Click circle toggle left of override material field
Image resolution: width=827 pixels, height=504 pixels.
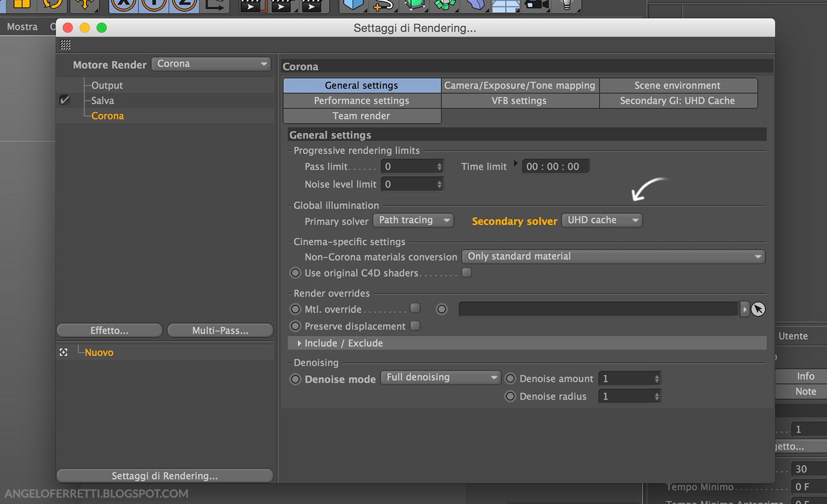[x=442, y=309]
